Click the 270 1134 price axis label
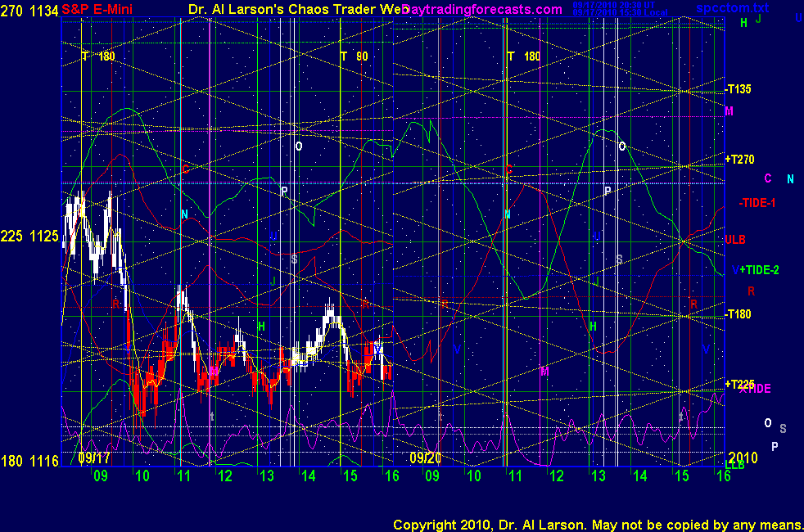Image resolution: width=804 pixels, height=532 pixels. [x=29, y=9]
